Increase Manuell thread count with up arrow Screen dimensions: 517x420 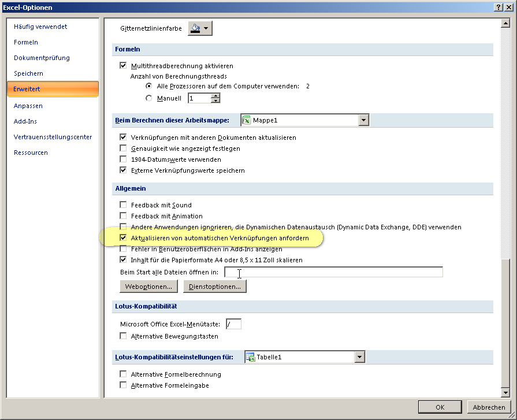[215, 95]
